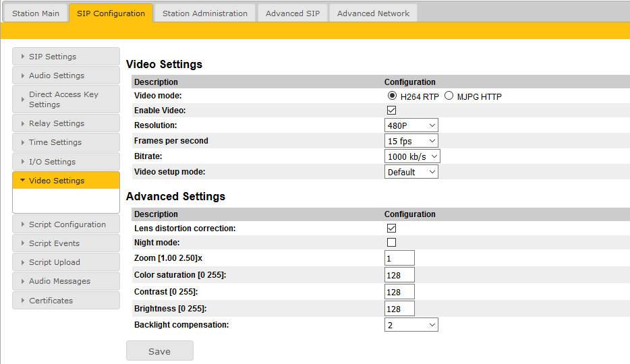This screenshot has width=630, height=364.
Task: Select the MJPG HTTP video mode
Action: pyautogui.click(x=449, y=96)
